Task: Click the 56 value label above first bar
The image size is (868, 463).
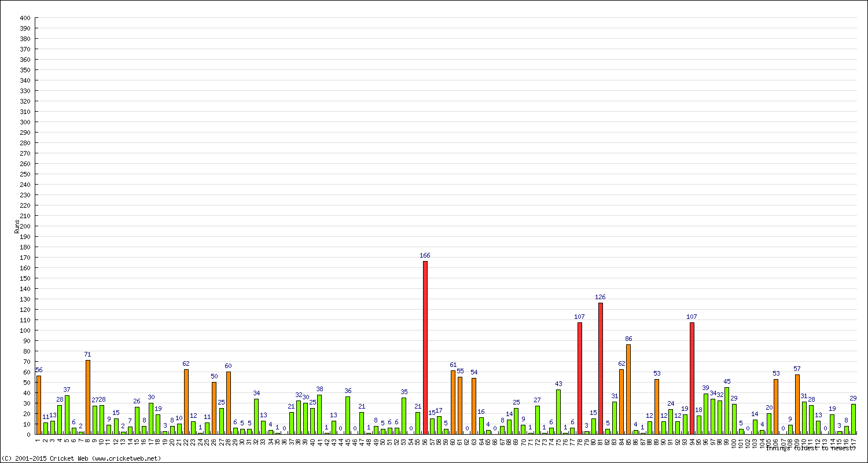Action: 39,370
